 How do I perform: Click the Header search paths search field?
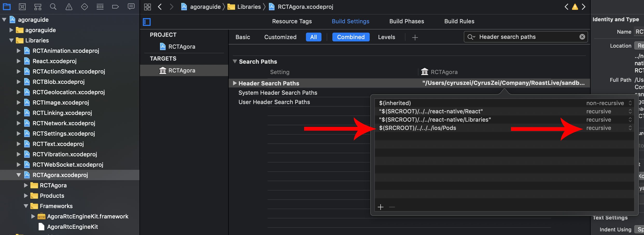[526, 37]
